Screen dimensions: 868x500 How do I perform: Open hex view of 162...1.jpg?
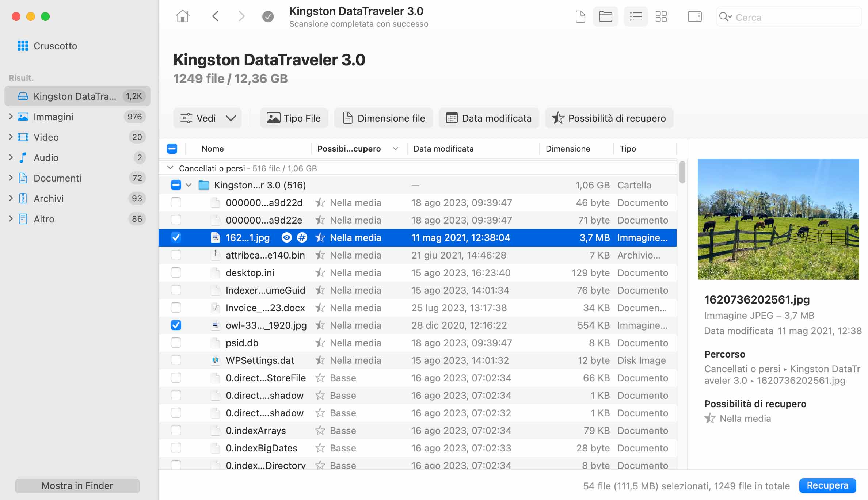pyautogui.click(x=302, y=238)
